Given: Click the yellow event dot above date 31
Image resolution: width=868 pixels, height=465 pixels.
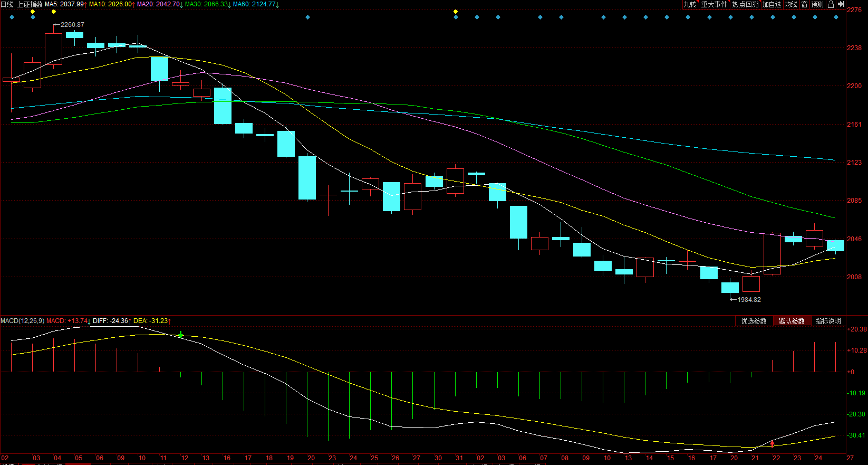Looking at the screenshot, I should pos(456,12).
